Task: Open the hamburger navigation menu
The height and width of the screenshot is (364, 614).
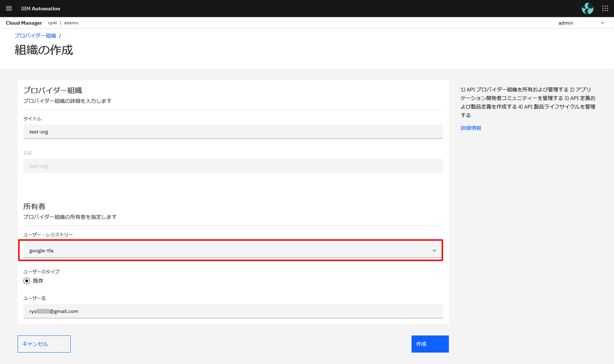Action: click(x=9, y=8)
